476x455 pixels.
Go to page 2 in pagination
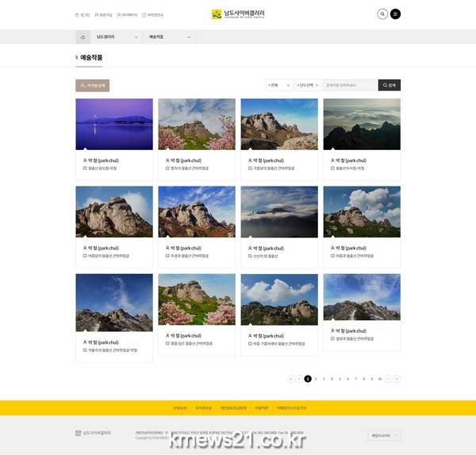(316, 379)
